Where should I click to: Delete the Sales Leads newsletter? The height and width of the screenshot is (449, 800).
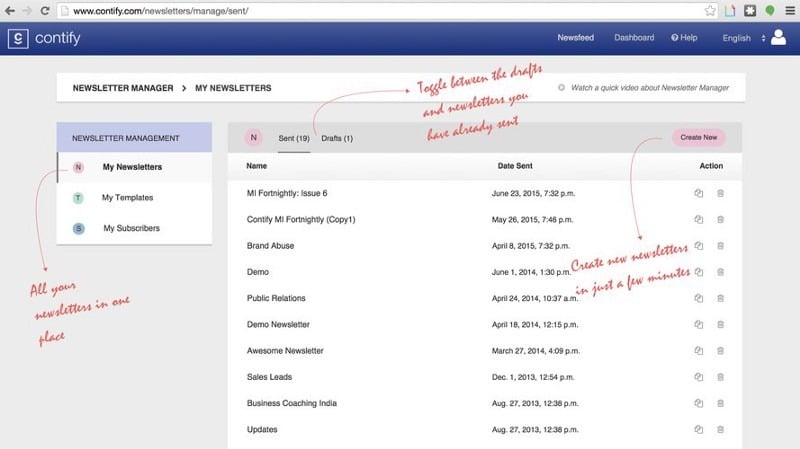point(720,377)
